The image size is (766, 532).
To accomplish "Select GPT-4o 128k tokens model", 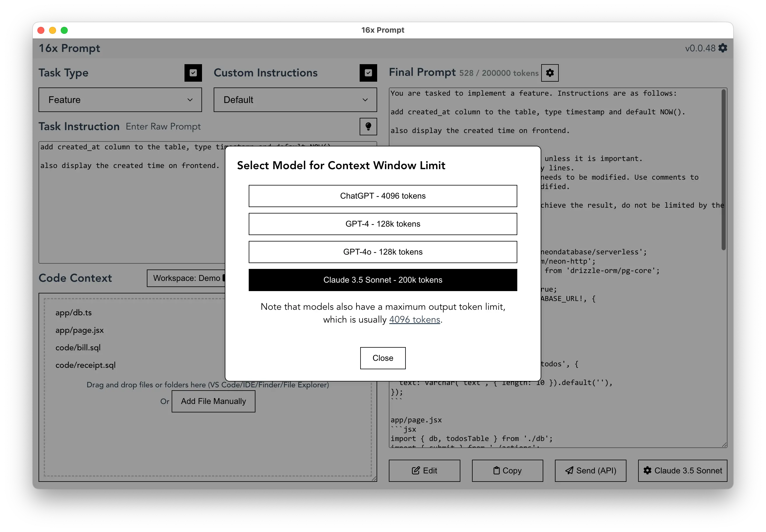I will coord(382,252).
